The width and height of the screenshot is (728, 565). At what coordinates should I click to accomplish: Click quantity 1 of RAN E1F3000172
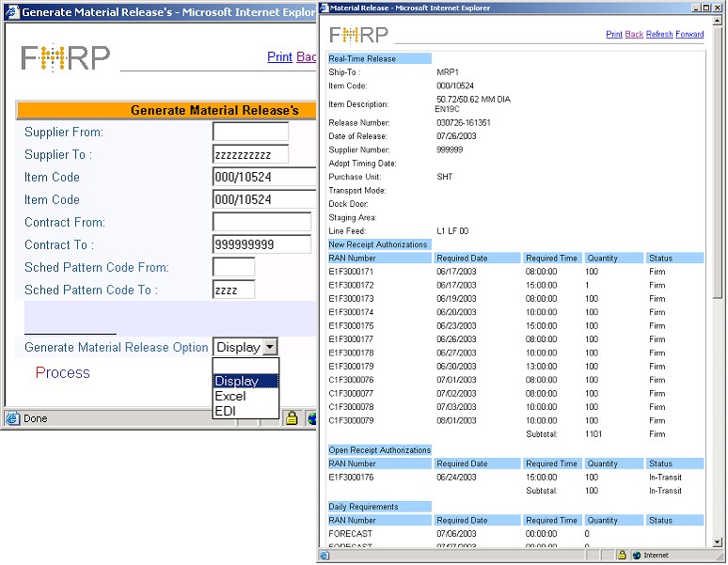pyautogui.click(x=587, y=285)
